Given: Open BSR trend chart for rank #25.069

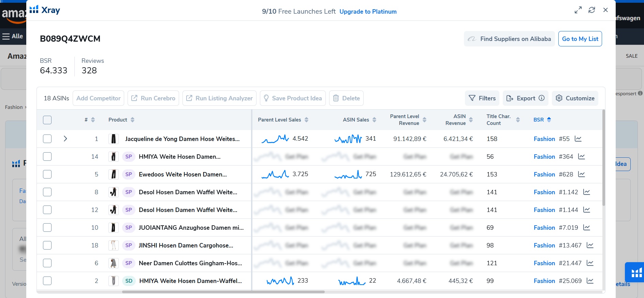Looking at the screenshot, I should (x=590, y=281).
